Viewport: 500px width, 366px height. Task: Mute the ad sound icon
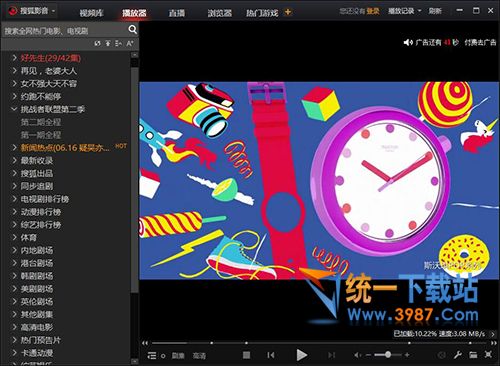pyautogui.click(x=408, y=42)
